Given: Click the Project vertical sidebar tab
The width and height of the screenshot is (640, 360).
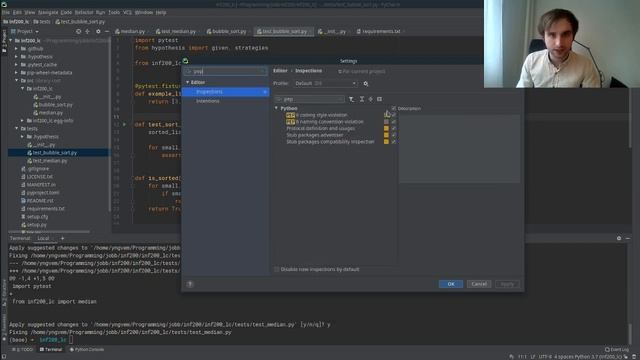Looking at the screenshot, I should (x=4, y=41).
